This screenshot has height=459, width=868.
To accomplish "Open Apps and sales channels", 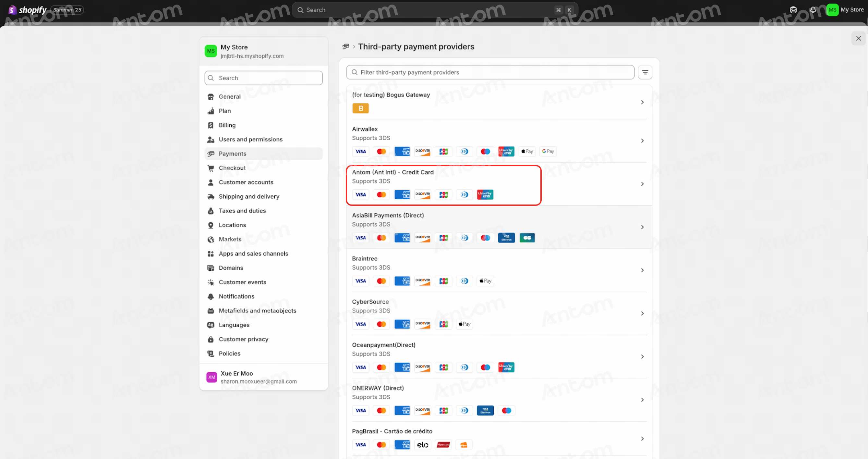I will (263, 254).
